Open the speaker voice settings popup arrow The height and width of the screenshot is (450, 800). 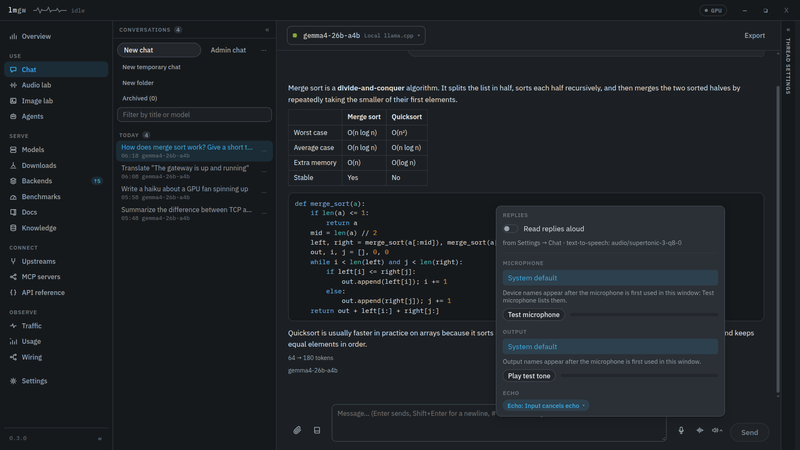pos(717,430)
